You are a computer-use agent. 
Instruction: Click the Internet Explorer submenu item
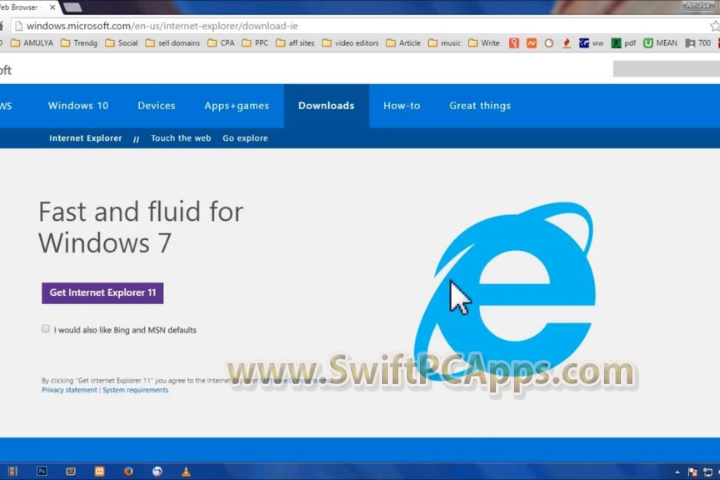85,138
